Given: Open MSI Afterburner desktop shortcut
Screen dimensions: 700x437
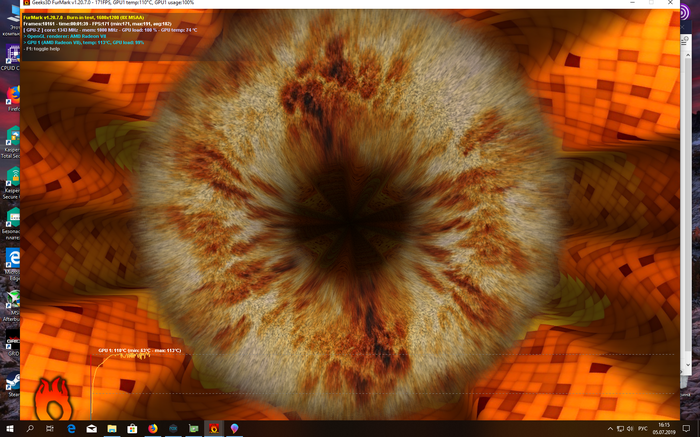Looking at the screenshot, I should tap(12, 306).
